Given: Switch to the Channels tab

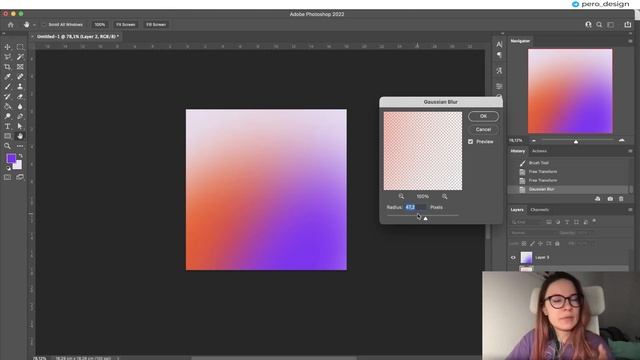Looking at the screenshot, I should [x=539, y=210].
